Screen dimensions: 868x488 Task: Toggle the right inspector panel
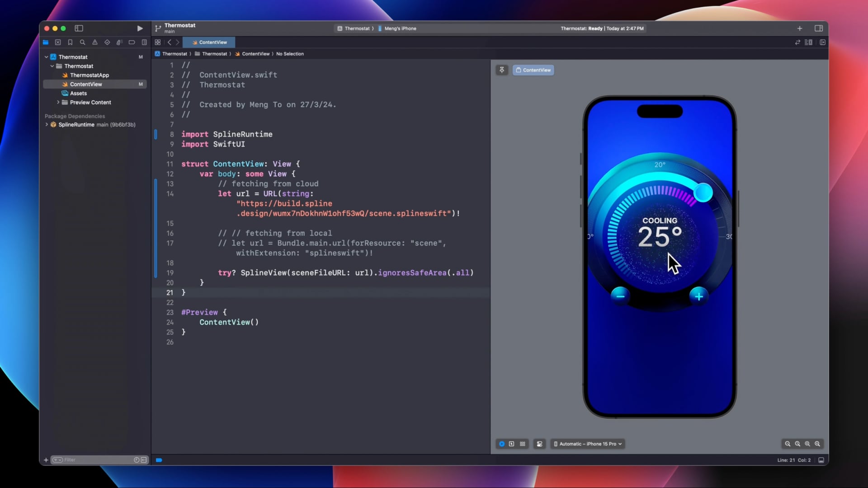[819, 28]
